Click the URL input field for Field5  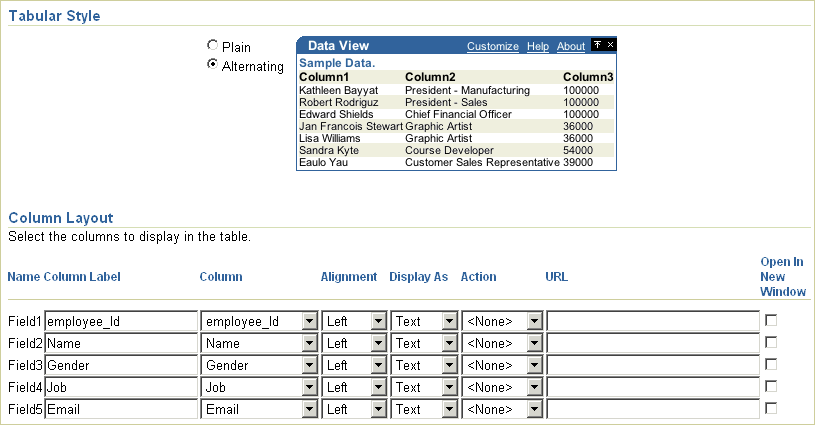point(653,410)
